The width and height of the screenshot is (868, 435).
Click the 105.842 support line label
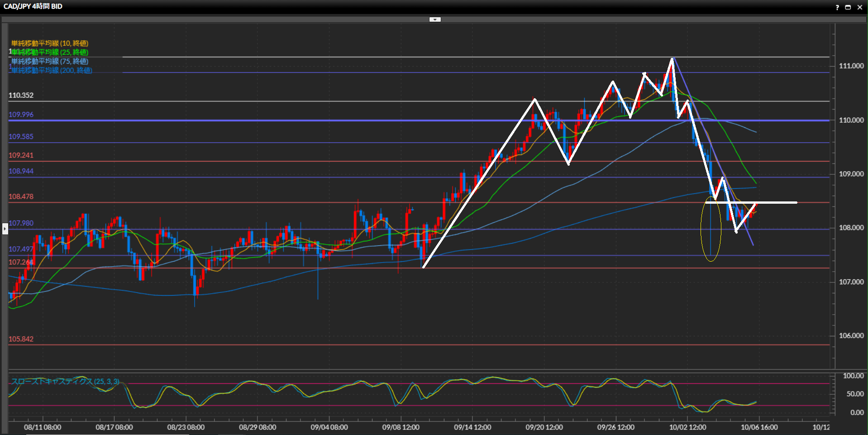tap(21, 339)
